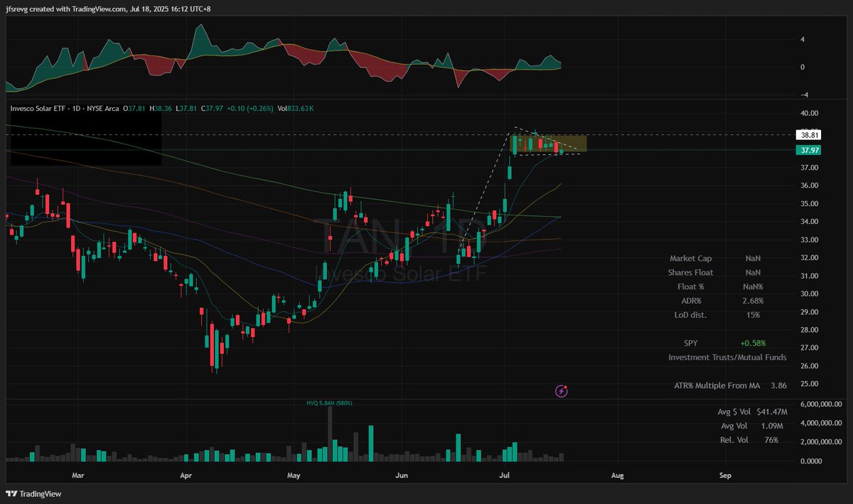Click the Rel. Vol value 76%

pos(772,441)
